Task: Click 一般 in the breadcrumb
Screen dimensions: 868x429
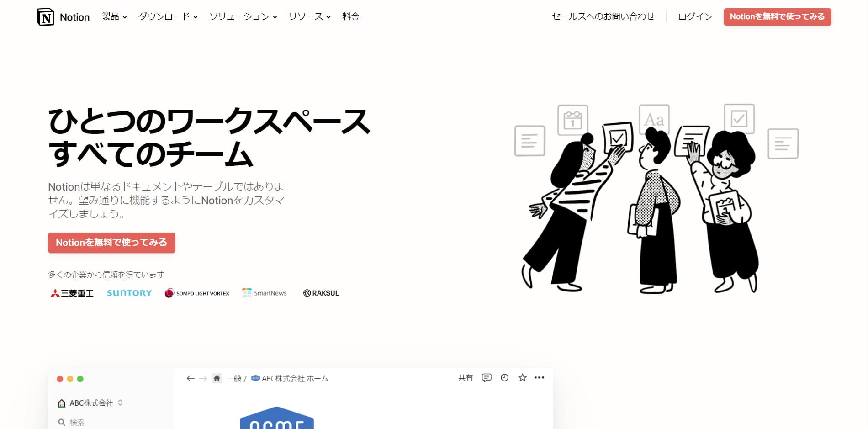Action: point(234,378)
